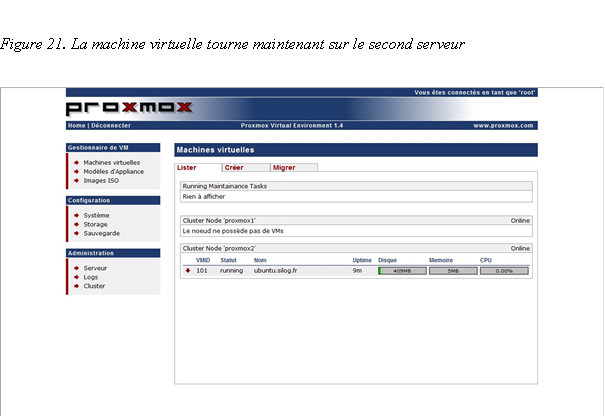The height and width of the screenshot is (417, 605).
Task: Click red arrow icon beside Storage
Action: click(x=76, y=224)
